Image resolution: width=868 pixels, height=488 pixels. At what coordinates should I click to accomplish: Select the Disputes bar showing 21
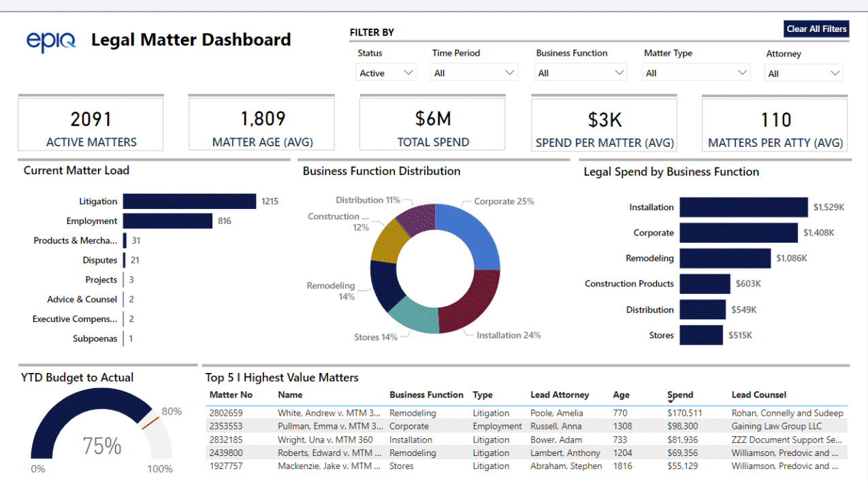[x=125, y=260]
